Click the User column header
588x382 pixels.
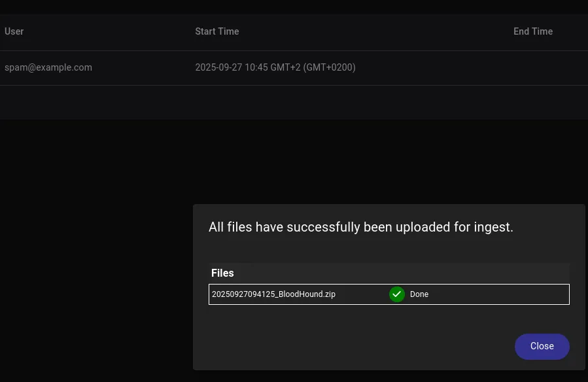(14, 31)
